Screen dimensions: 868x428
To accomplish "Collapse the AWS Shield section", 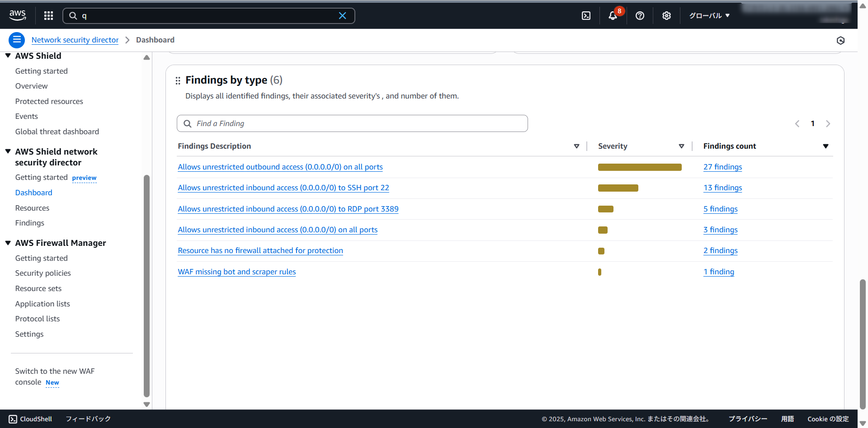I will [x=8, y=56].
